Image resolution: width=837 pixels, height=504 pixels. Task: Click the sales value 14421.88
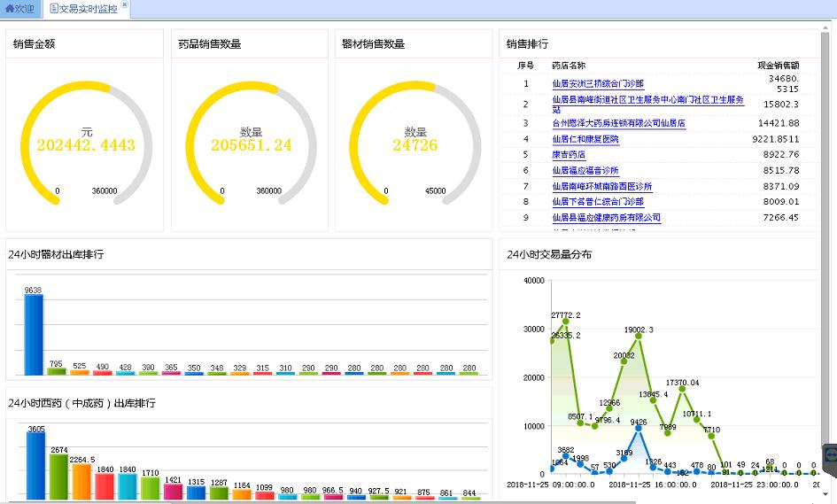pyautogui.click(x=779, y=123)
